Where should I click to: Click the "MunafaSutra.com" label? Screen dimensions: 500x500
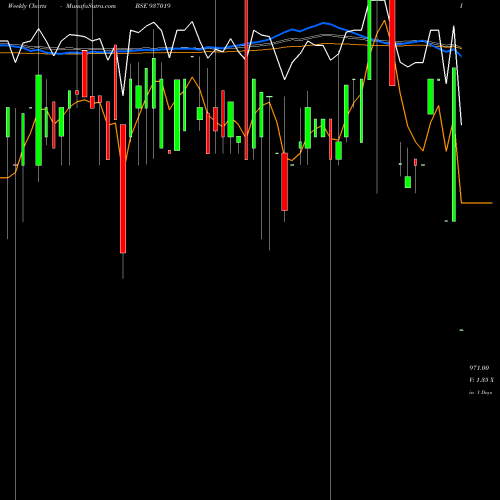pos(91,6)
